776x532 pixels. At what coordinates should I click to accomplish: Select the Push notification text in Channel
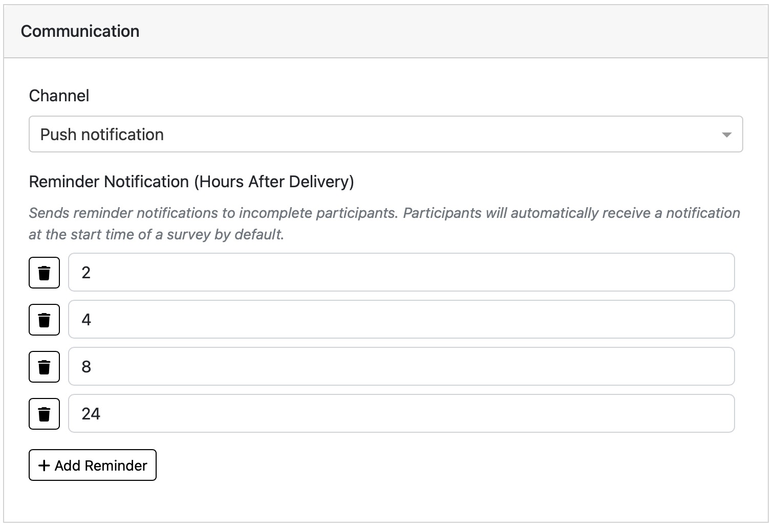coord(102,135)
